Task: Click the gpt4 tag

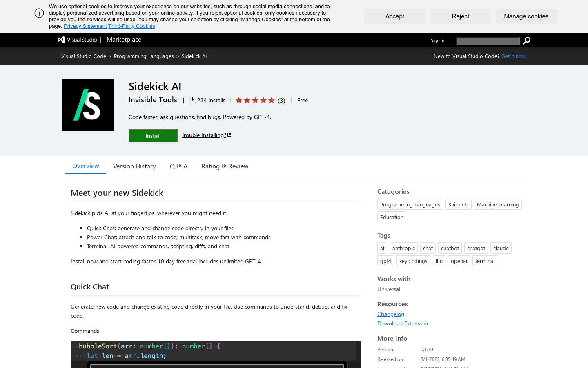Action: click(x=385, y=261)
